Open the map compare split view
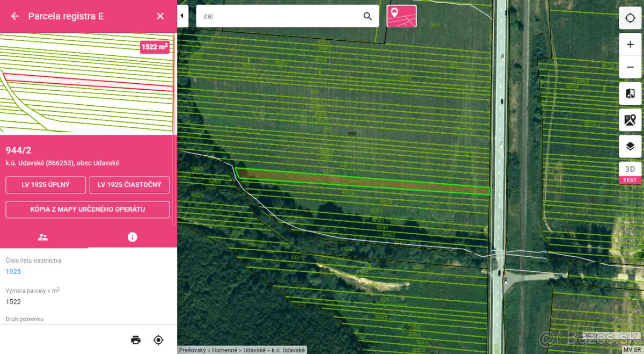Viewport: 644px width, 354px height. tap(630, 93)
